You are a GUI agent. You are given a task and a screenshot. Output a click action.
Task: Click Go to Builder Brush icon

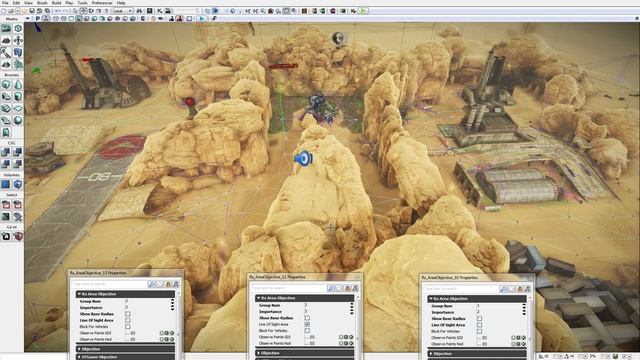pyautogui.click(x=18, y=236)
